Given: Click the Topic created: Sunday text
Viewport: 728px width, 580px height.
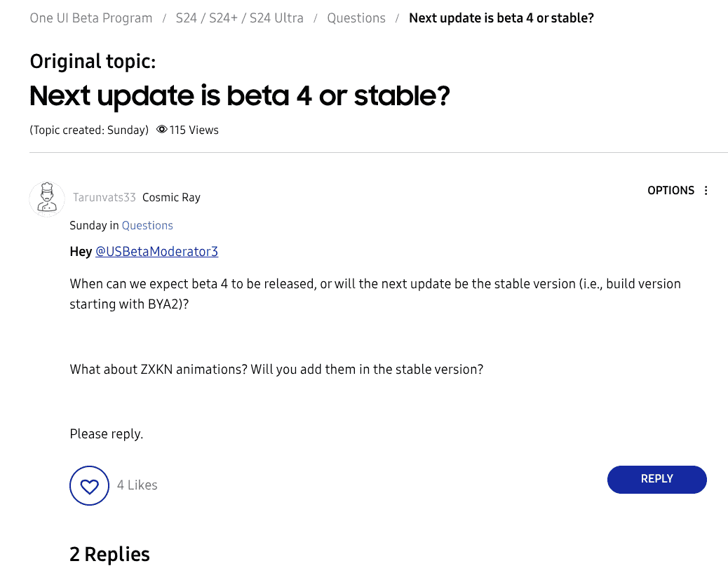Looking at the screenshot, I should pyautogui.click(x=89, y=130).
